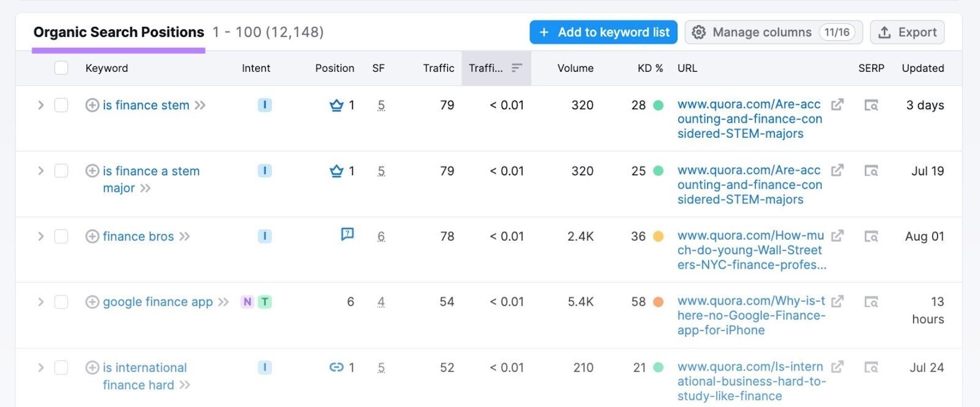
Task: Check the box for 'finance bros'
Action: (61, 237)
